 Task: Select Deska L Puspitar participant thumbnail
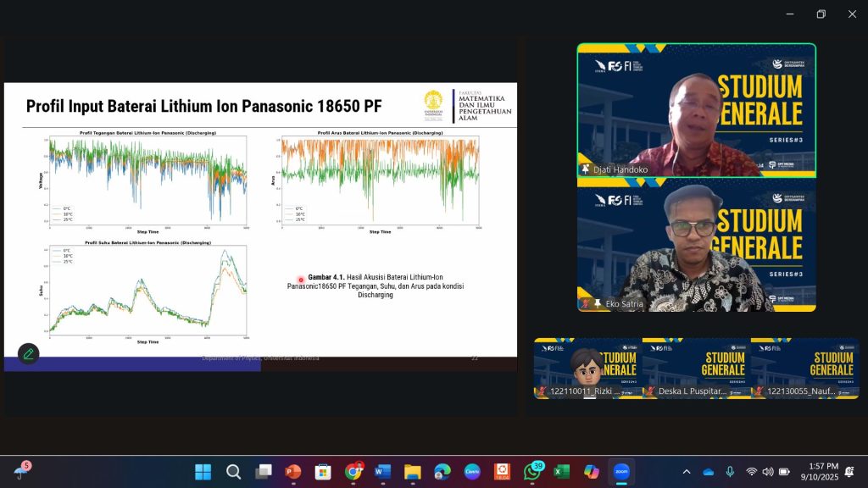coord(695,368)
